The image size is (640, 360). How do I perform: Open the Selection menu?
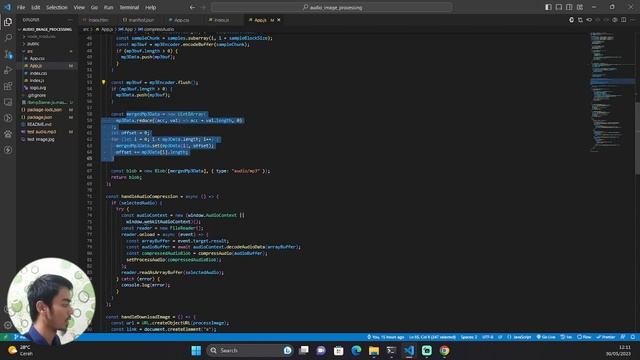pos(56,7)
